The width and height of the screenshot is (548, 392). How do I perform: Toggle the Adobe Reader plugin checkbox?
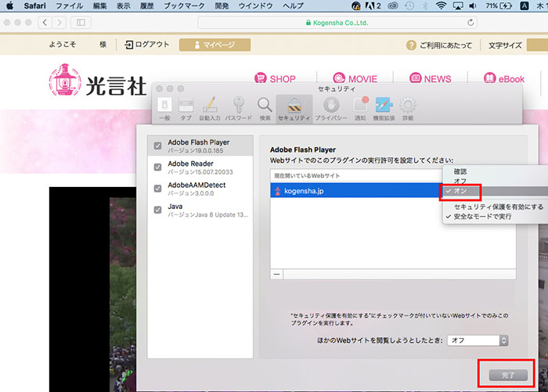click(157, 167)
